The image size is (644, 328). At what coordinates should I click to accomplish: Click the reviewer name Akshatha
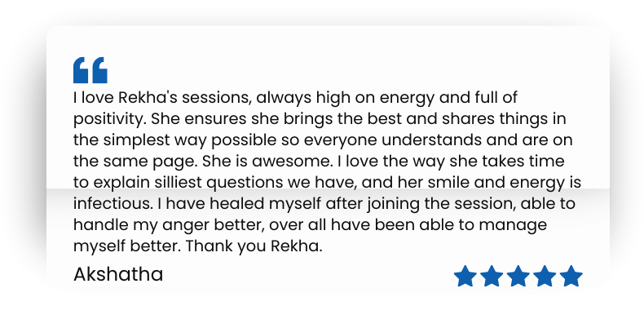click(118, 275)
